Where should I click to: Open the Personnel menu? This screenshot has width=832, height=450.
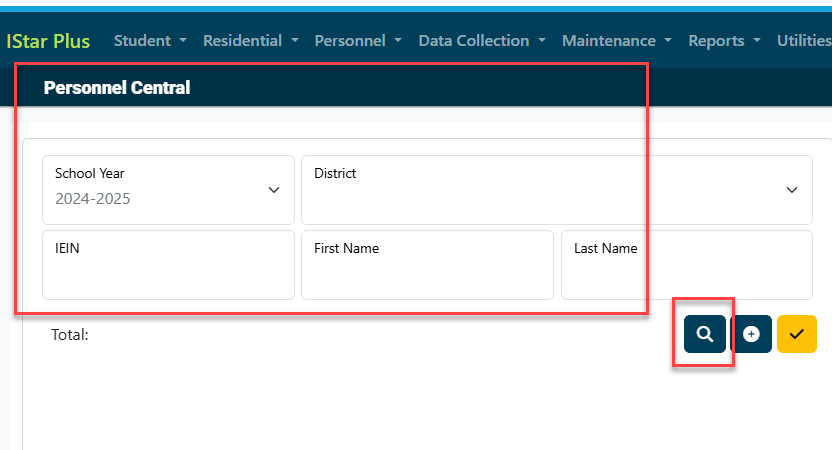(358, 41)
